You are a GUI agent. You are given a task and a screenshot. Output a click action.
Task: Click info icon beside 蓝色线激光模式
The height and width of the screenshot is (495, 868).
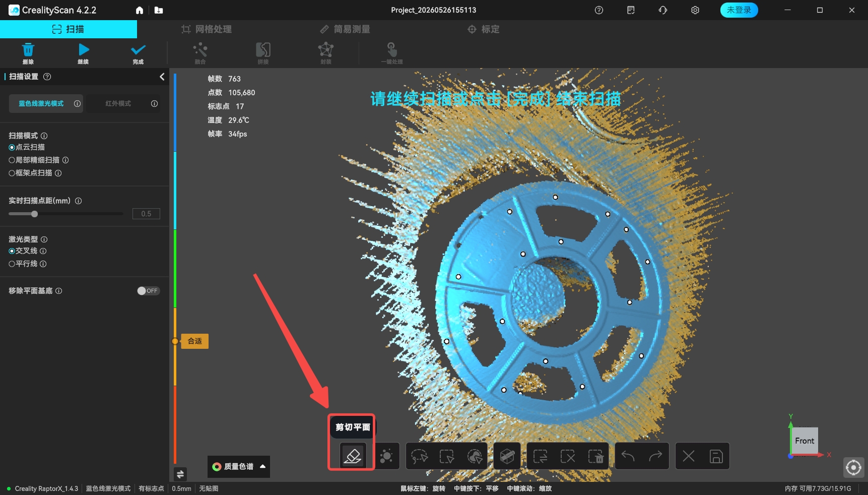[77, 103]
